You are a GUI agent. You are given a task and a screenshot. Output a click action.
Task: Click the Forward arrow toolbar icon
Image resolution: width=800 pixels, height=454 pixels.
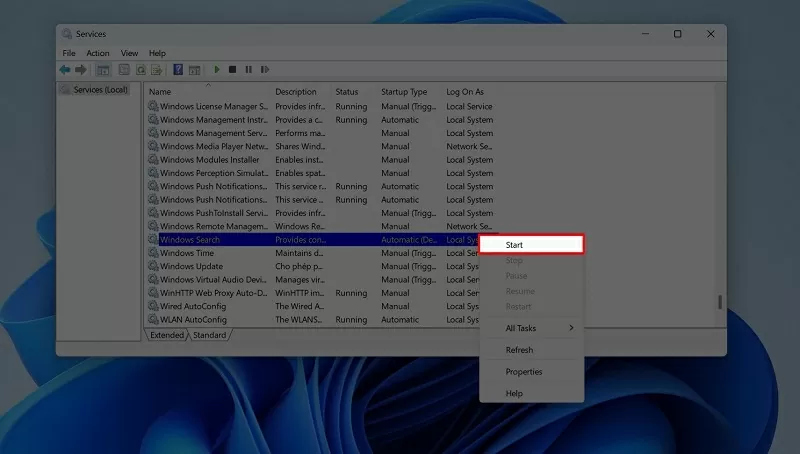tap(80, 70)
